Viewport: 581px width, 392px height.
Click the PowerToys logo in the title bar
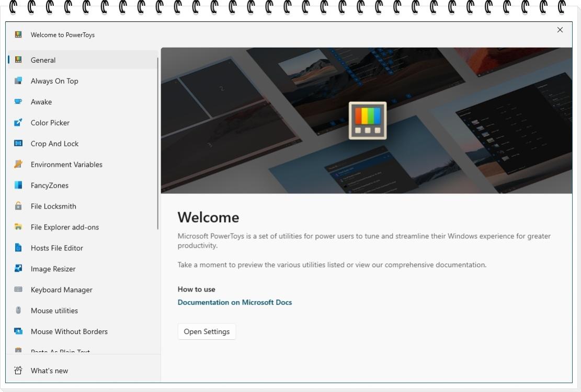click(x=18, y=34)
